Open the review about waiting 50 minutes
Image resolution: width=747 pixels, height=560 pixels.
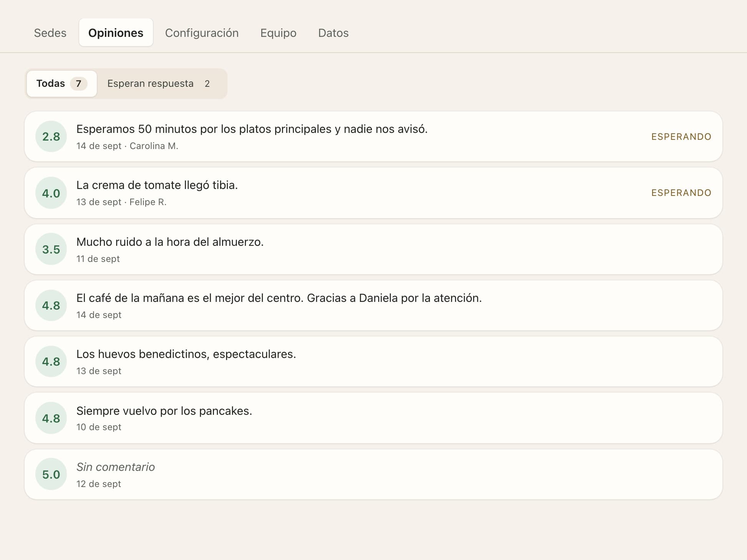click(x=373, y=137)
